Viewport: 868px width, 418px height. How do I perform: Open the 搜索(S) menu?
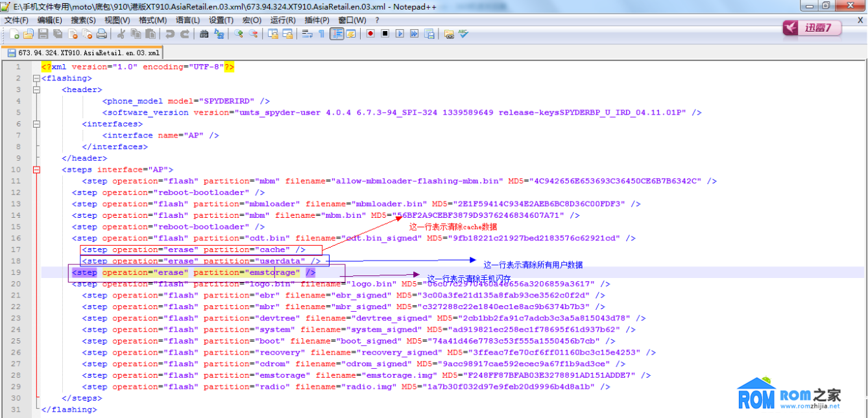pos(84,20)
